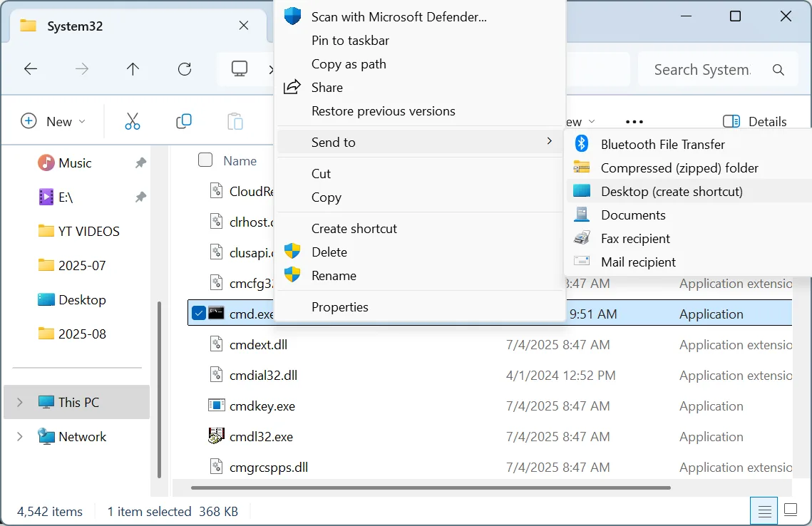Switch to details list view in status bar
Image resolution: width=812 pixels, height=526 pixels.
tap(764, 512)
